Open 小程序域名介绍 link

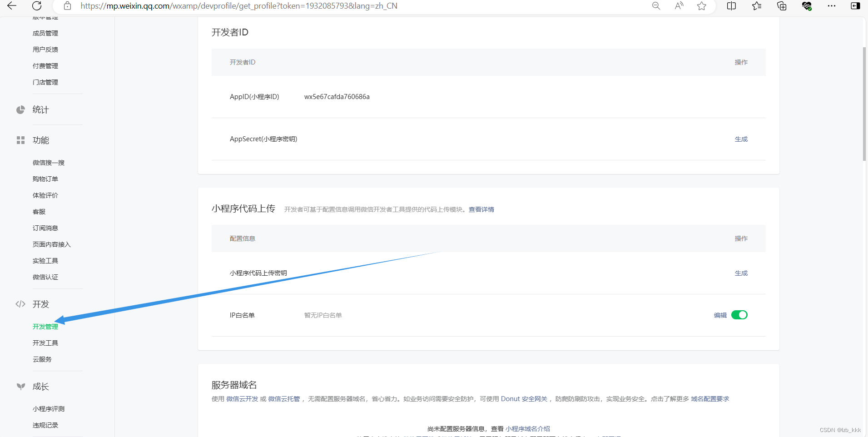[x=528, y=429]
